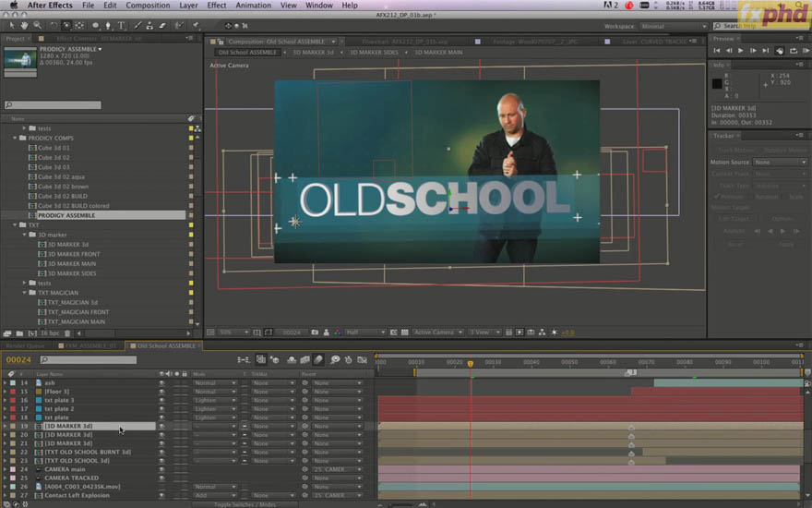Delete selected item with trash icon

66,333
